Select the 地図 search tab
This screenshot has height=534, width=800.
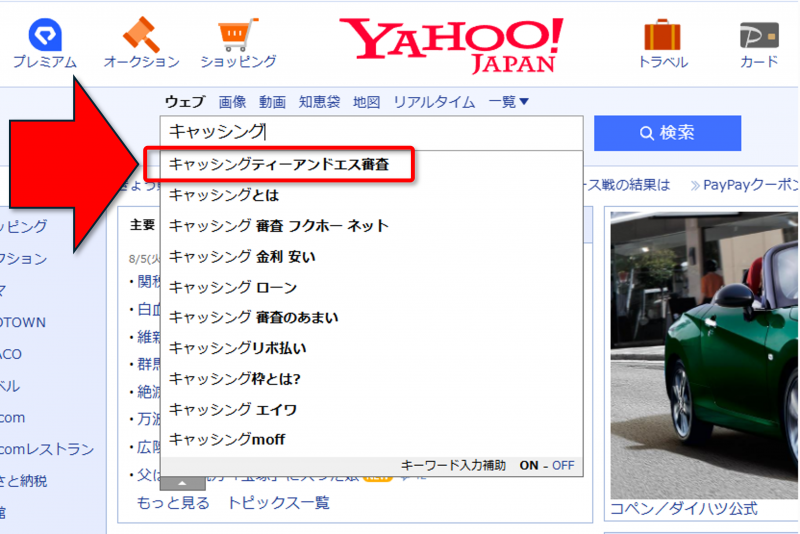coord(366,101)
